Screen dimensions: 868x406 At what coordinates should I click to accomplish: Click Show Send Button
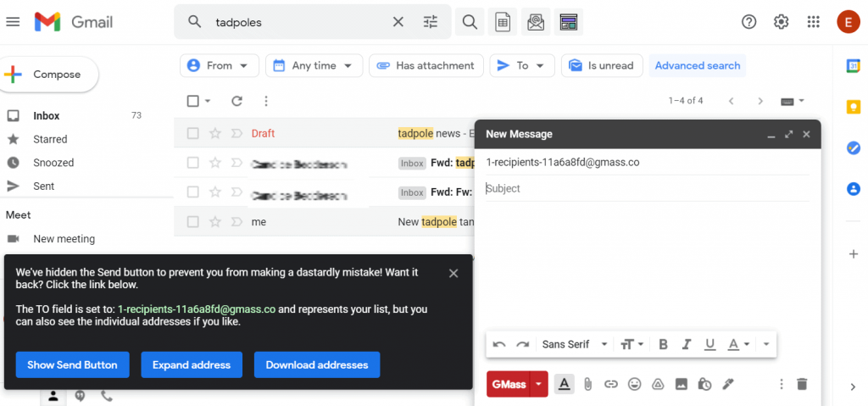73,365
